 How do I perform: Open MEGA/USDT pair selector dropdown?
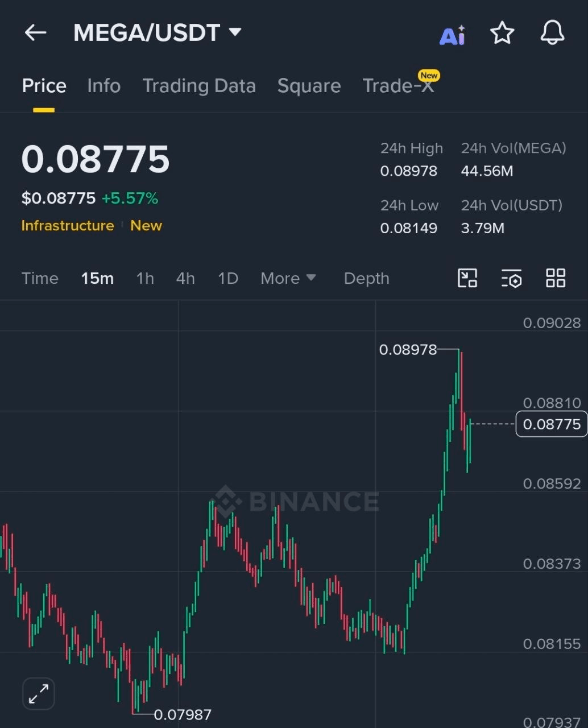point(158,32)
